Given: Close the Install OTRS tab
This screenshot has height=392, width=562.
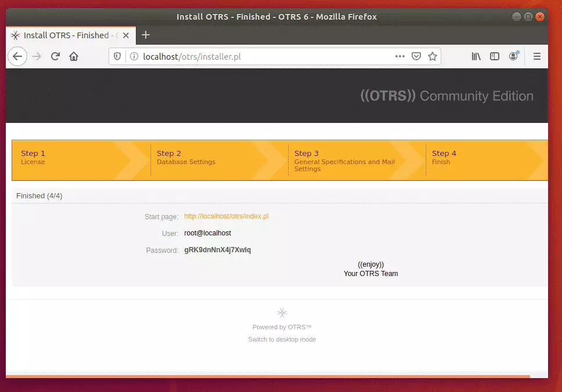Looking at the screenshot, I should pos(126,35).
